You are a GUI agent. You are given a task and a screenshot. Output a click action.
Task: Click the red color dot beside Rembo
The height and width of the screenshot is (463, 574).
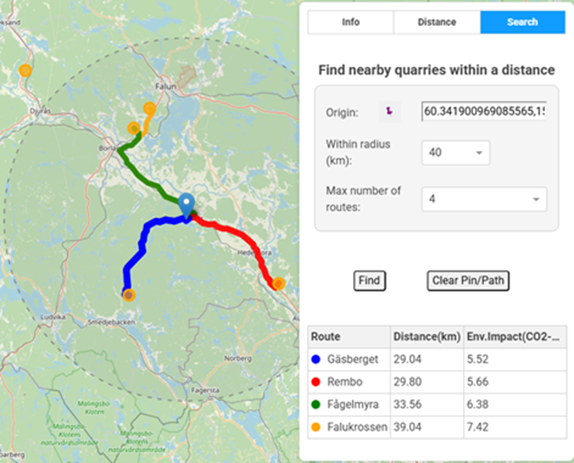pos(316,382)
